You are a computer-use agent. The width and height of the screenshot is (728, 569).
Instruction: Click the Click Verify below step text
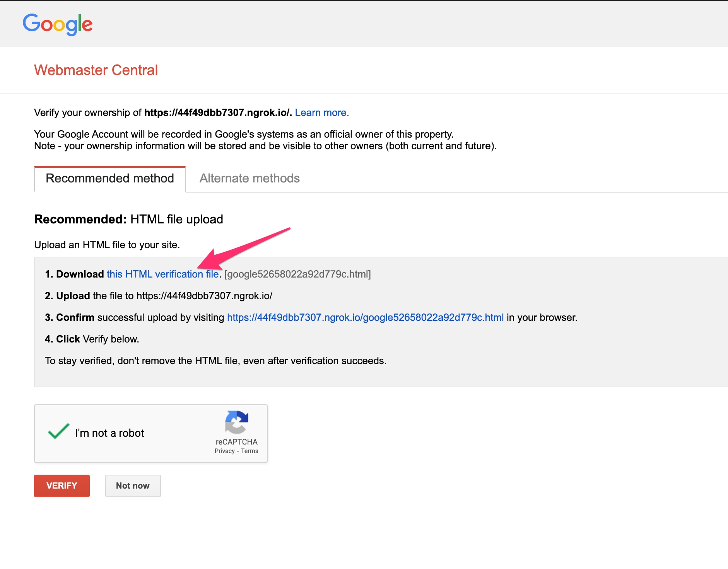92,339
